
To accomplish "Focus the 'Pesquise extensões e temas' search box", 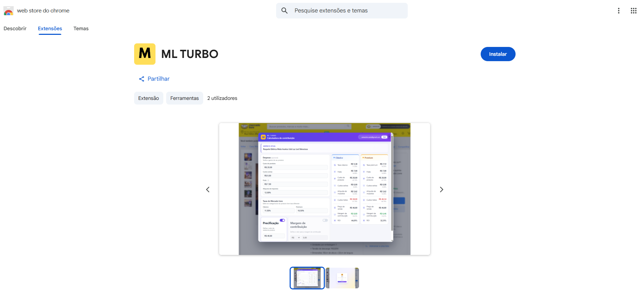I will coord(342,11).
